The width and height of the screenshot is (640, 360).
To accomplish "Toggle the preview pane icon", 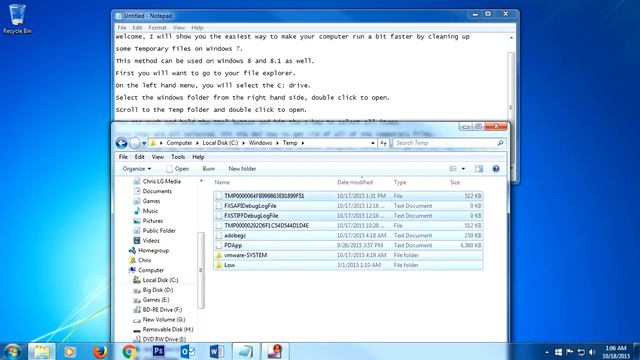I will click(479, 169).
